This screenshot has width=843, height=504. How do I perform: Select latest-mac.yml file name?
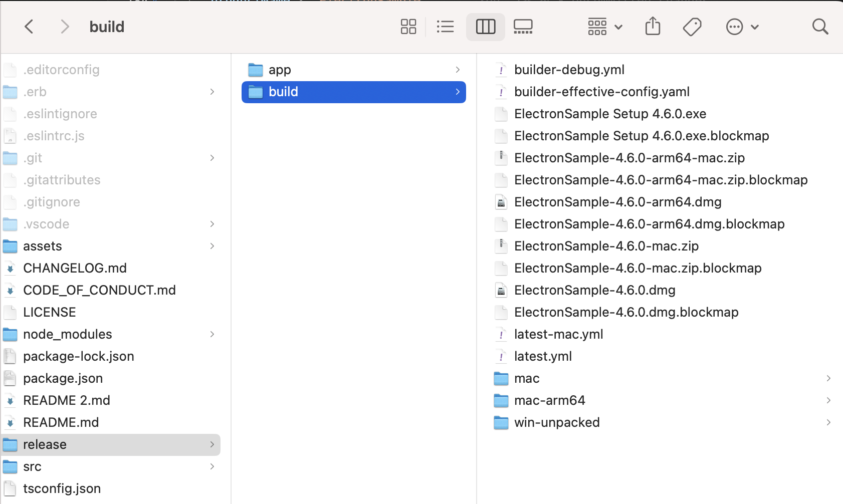pyautogui.click(x=559, y=334)
